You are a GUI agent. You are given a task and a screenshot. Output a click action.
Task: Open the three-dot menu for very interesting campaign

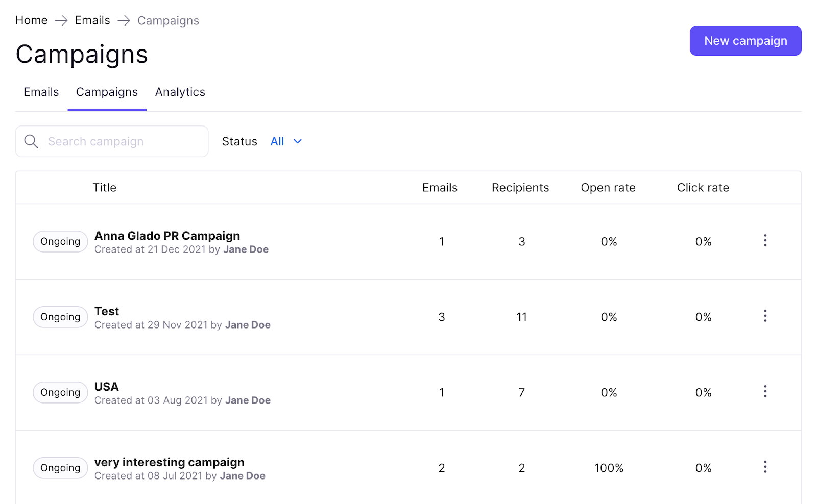pyautogui.click(x=765, y=467)
